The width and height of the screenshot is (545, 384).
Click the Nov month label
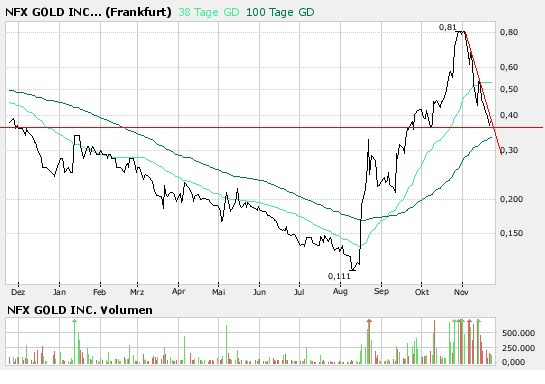[x=461, y=292]
